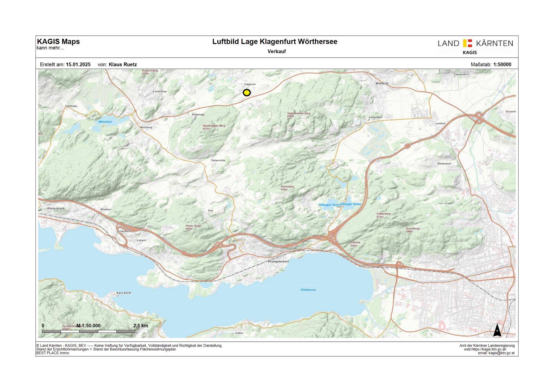Click the yellow location marker near Seigbichl
554x392 pixels.
click(247, 93)
